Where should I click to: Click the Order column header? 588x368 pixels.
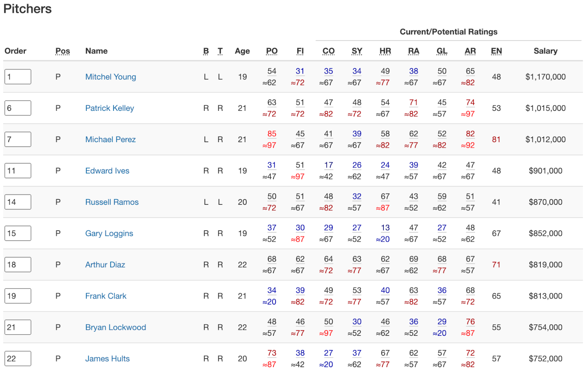tap(16, 51)
